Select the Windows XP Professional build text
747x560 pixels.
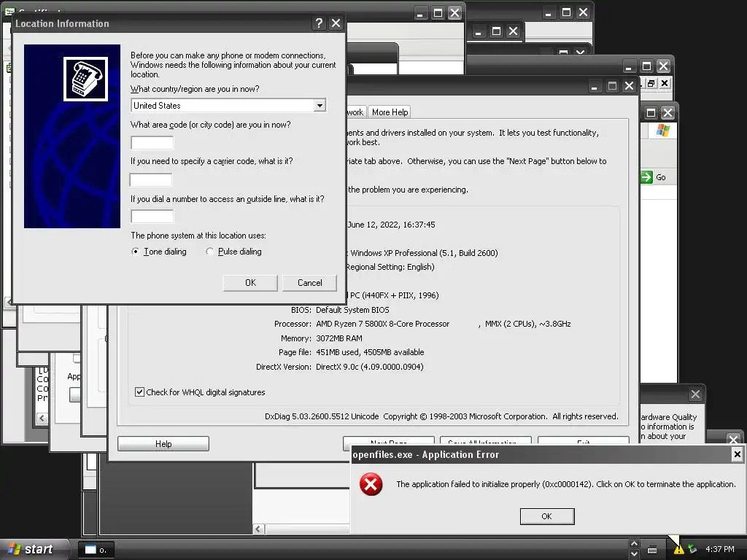424,253
